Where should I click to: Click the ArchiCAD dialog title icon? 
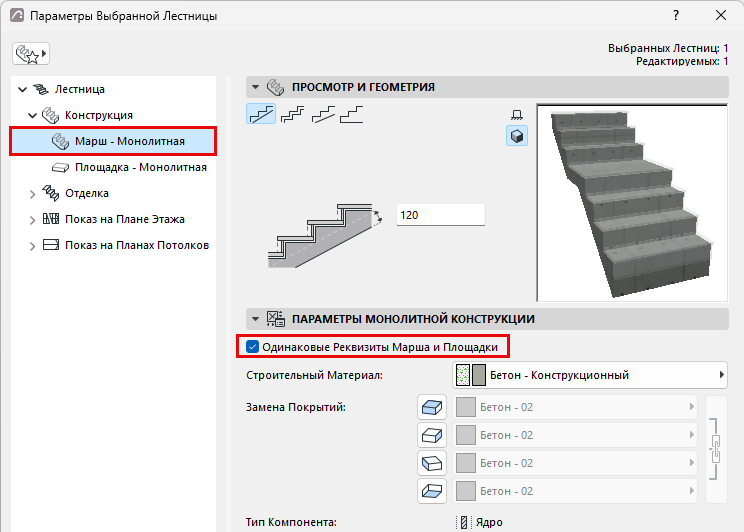[x=17, y=15]
